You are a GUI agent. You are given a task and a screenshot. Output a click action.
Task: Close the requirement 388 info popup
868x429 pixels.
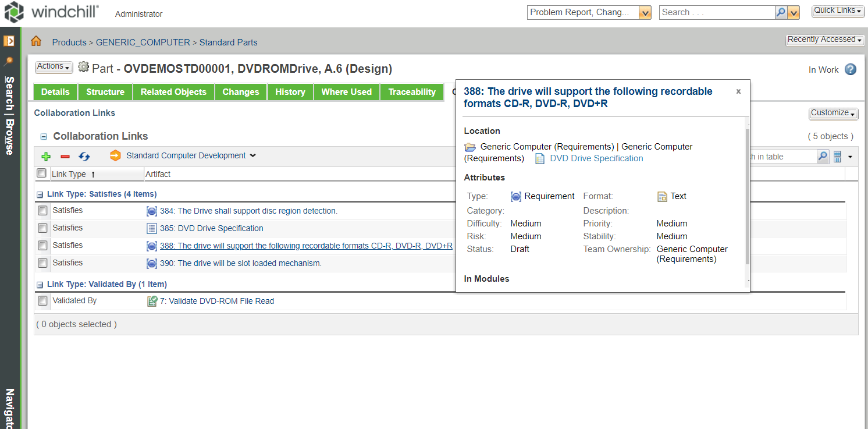[x=738, y=91]
